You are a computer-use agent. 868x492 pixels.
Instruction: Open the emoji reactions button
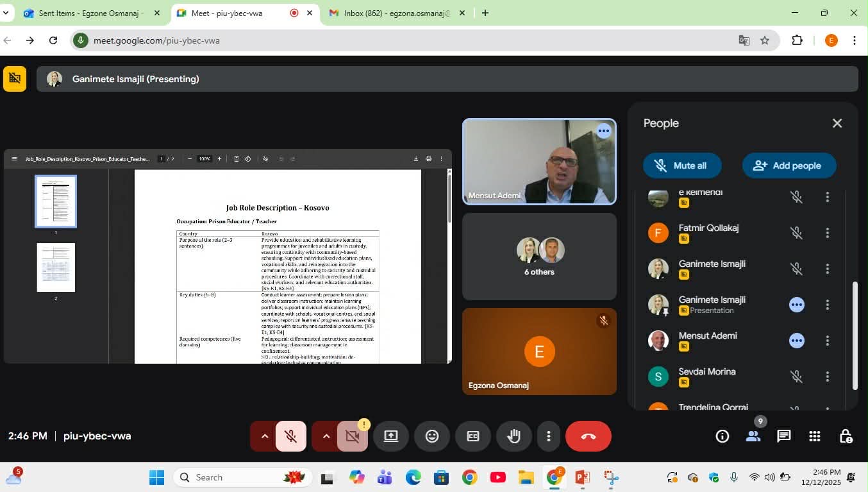pyautogui.click(x=432, y=436)
